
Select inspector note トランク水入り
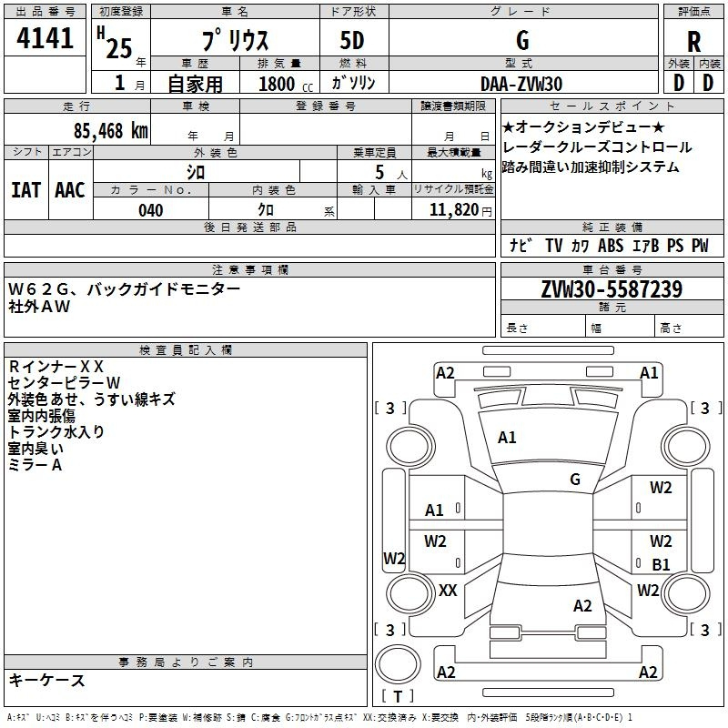56,431
